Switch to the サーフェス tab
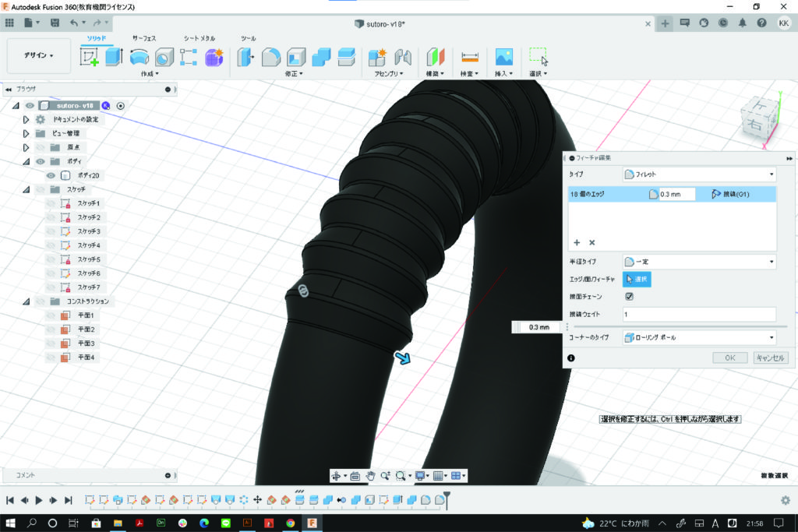Viewport: 798px width, 532px height. pos(143,38)
